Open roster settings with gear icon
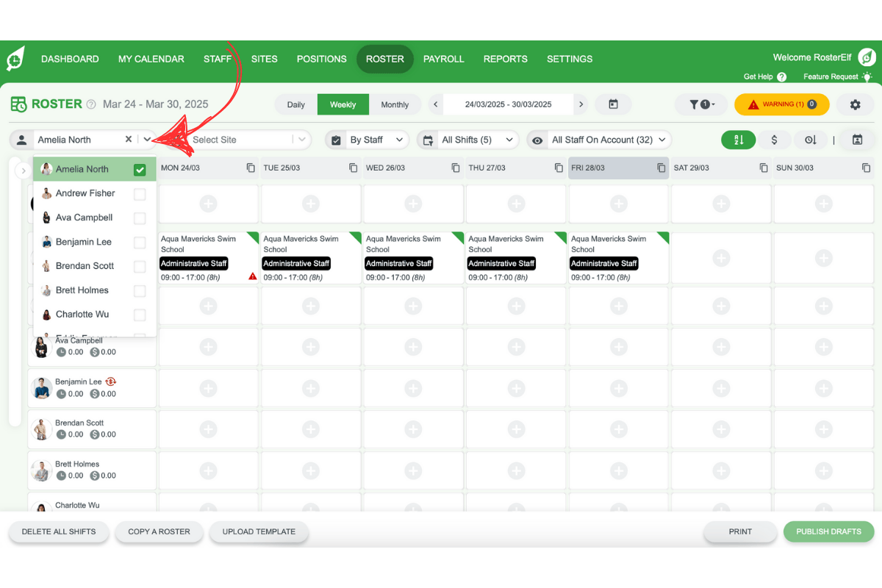The width and height of the screenshot is (882, 588). pyautogui.click(x=855, y=104)
